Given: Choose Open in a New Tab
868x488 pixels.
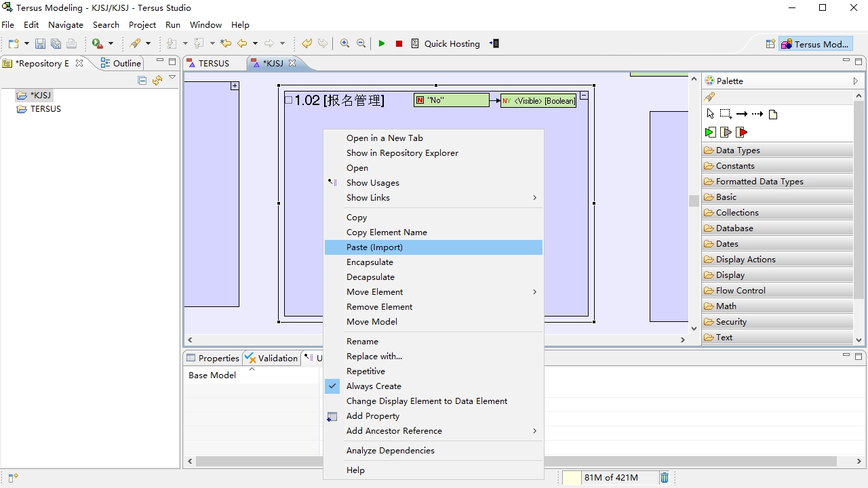Looking at the screenshot, I should (434, 138).
